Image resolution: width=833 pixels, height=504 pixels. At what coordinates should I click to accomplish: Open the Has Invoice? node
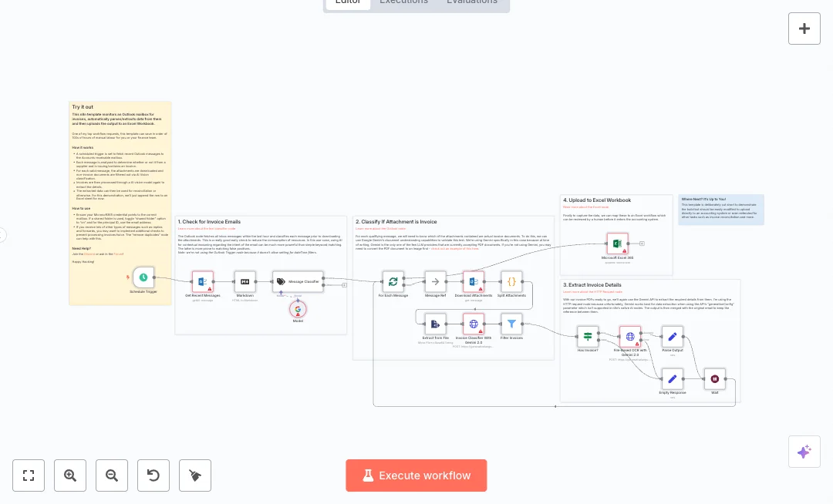(588, 337)
